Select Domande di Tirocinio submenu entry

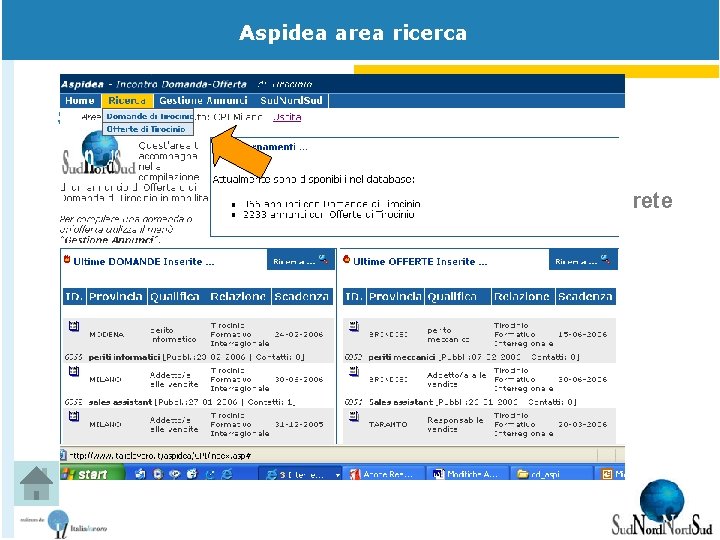click(148, 116)
